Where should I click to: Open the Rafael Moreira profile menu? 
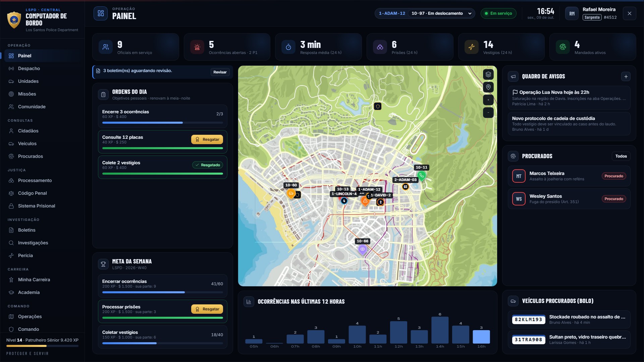click(x=592, y=13)
